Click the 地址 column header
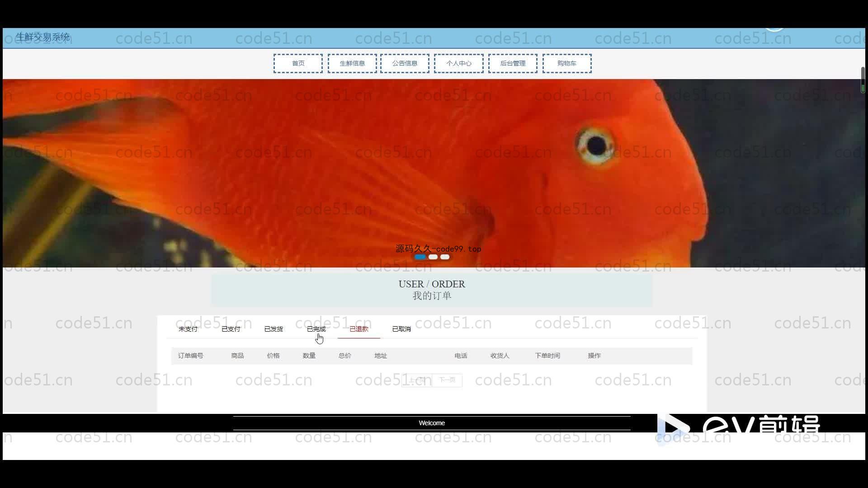This screenshot has width=868, height=488. click(381, 356)
